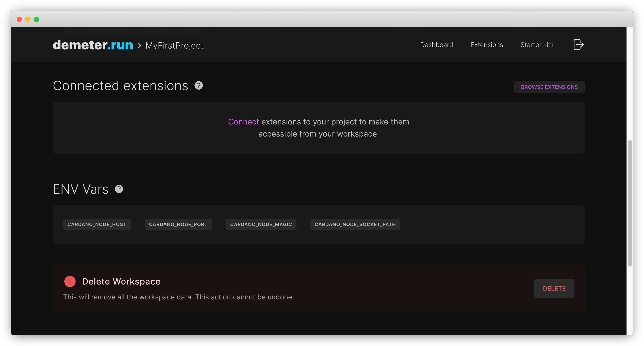Click the breadcrumb chevron after demeter.run

coord(139,46)
